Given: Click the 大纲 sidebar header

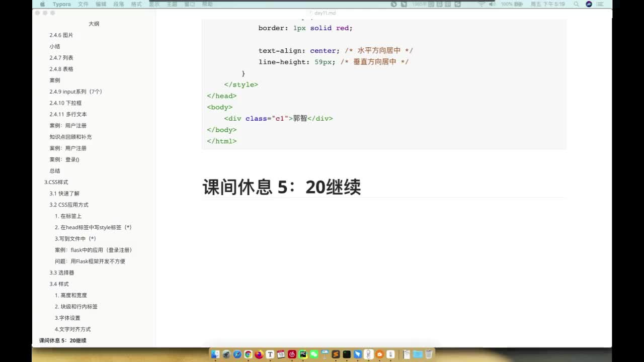Looking at the screenshot, I should pos(94,24).
